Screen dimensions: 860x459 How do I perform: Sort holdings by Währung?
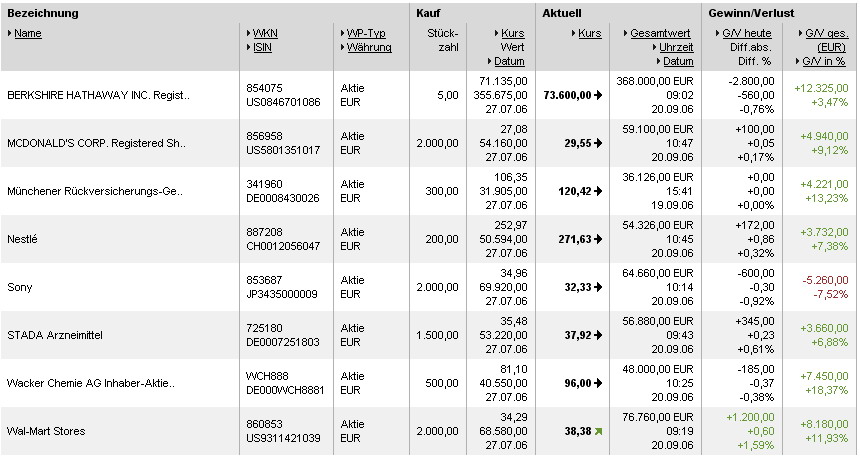(369, 47)
